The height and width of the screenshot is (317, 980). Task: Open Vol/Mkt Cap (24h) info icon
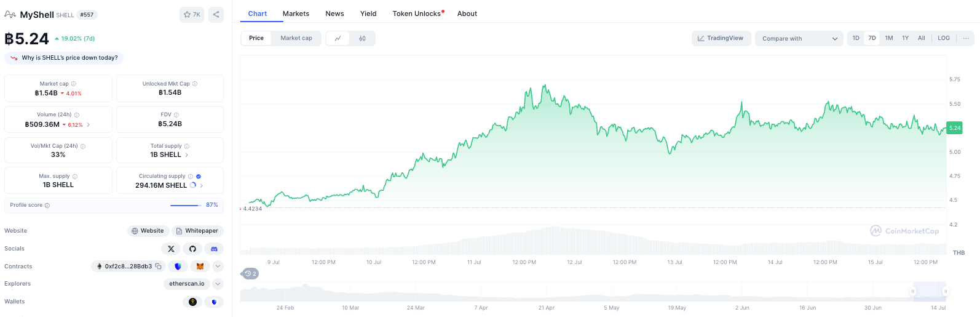(x=83, y=146)
